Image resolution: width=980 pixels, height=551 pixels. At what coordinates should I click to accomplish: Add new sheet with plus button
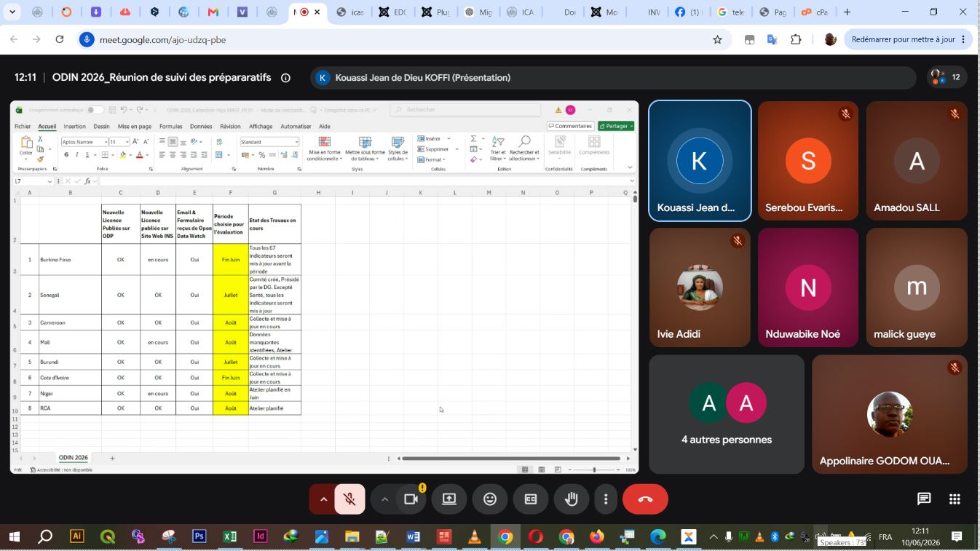coord(112,458)
